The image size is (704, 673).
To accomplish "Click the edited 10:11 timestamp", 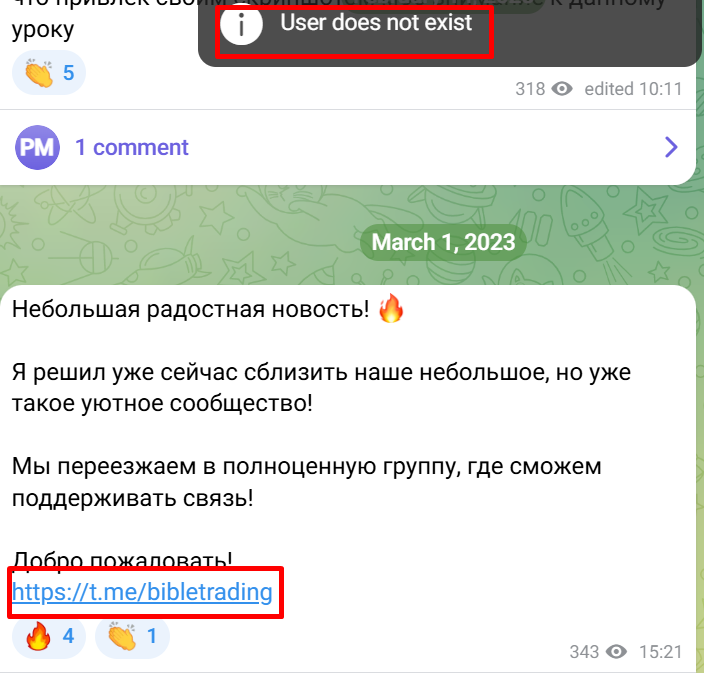I will pyautogui.click(x=633, y=89).
